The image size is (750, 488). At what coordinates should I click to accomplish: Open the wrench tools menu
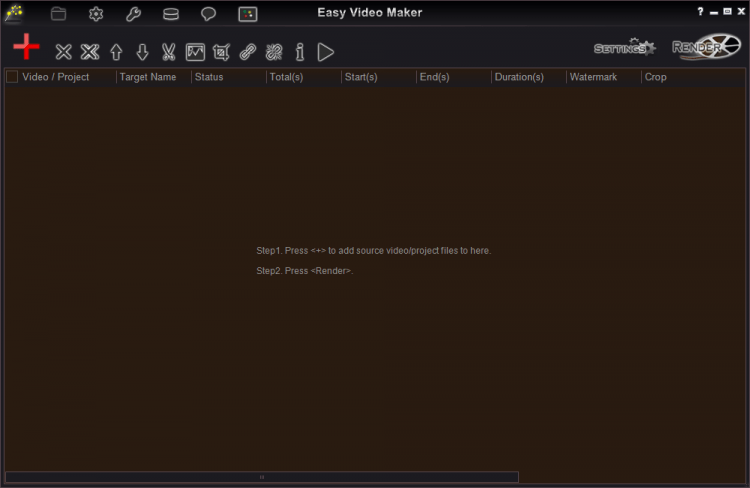[133, 14]
